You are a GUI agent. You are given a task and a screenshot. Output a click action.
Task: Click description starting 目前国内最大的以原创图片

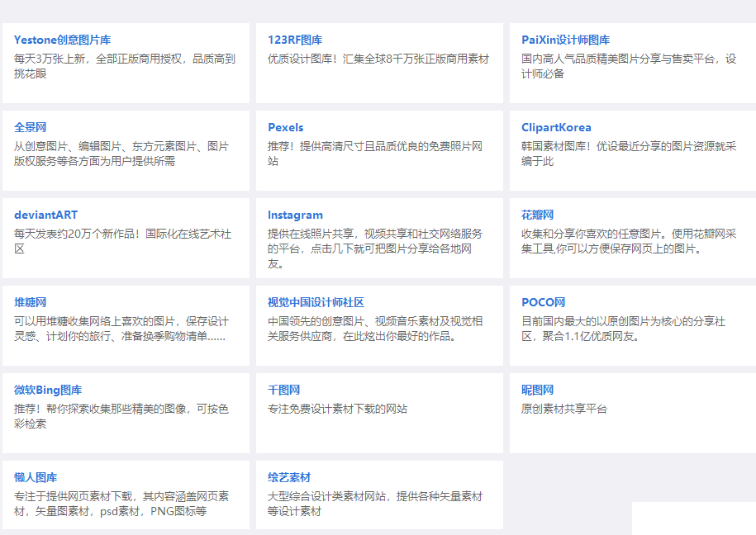624,329
